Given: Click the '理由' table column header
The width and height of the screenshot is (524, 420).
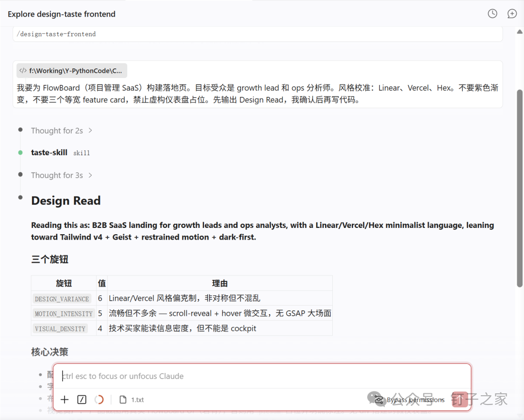Looking at the screenshot, I should [220, 283].
